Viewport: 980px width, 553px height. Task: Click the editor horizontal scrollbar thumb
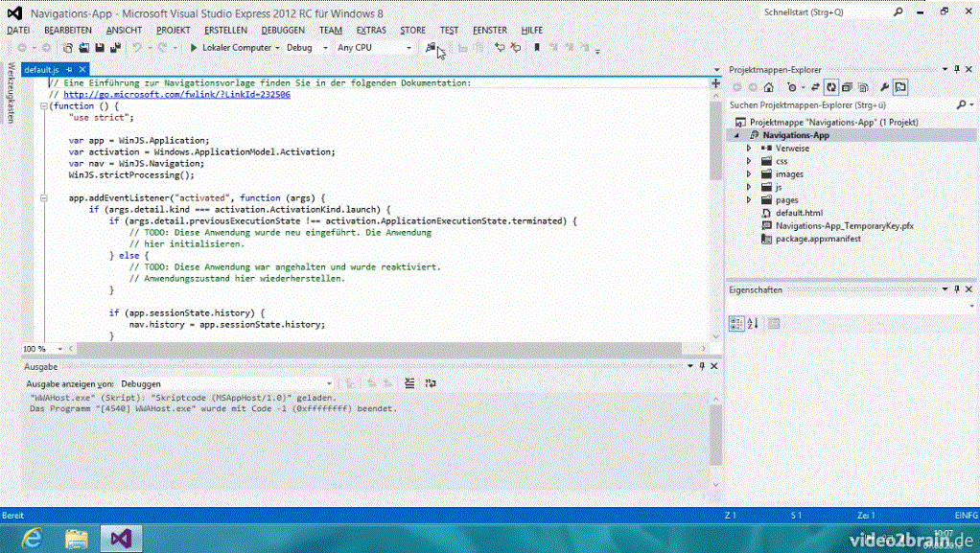[378, 349]
